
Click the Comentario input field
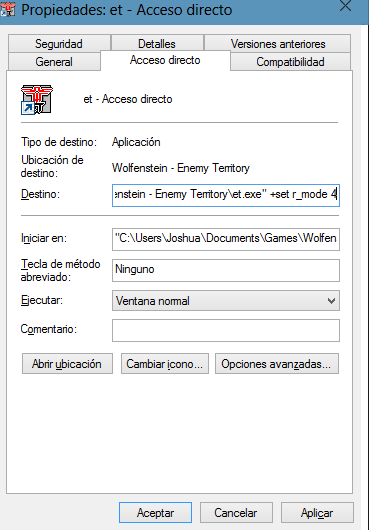[226, 330]
